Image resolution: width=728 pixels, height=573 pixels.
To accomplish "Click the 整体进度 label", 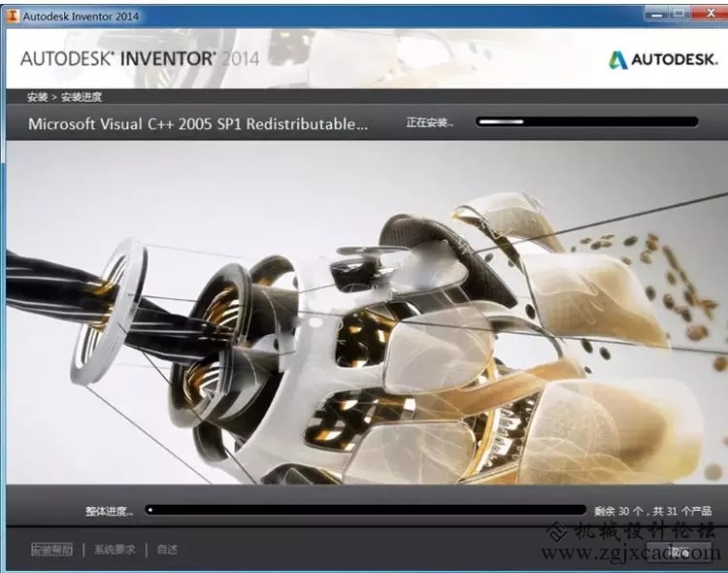I will (109, 511).
